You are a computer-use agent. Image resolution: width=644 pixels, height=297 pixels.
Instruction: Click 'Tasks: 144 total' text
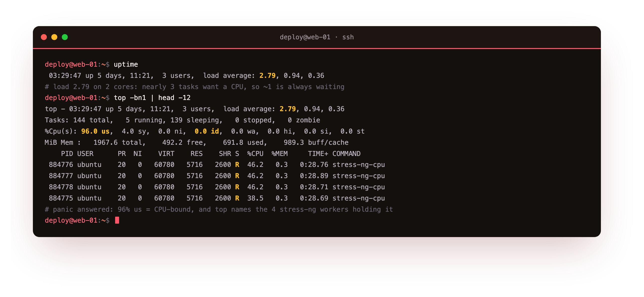pyautogui.click(x=77, y=120)
